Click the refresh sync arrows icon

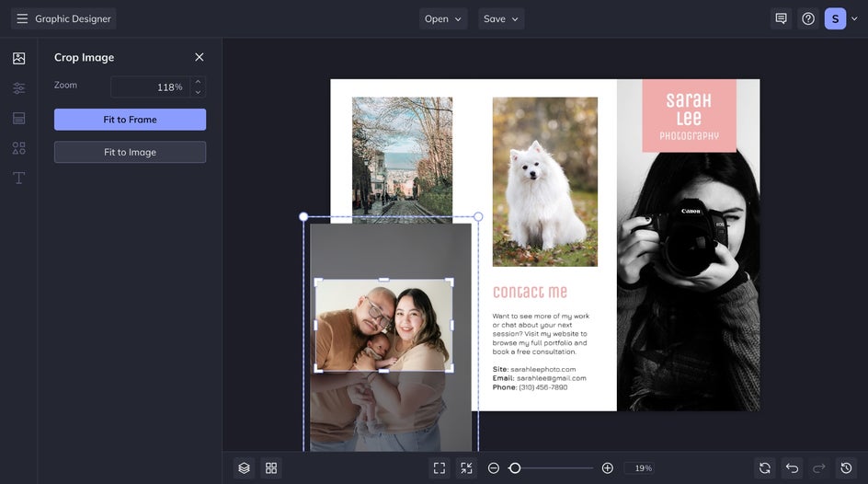pos(765,468)
